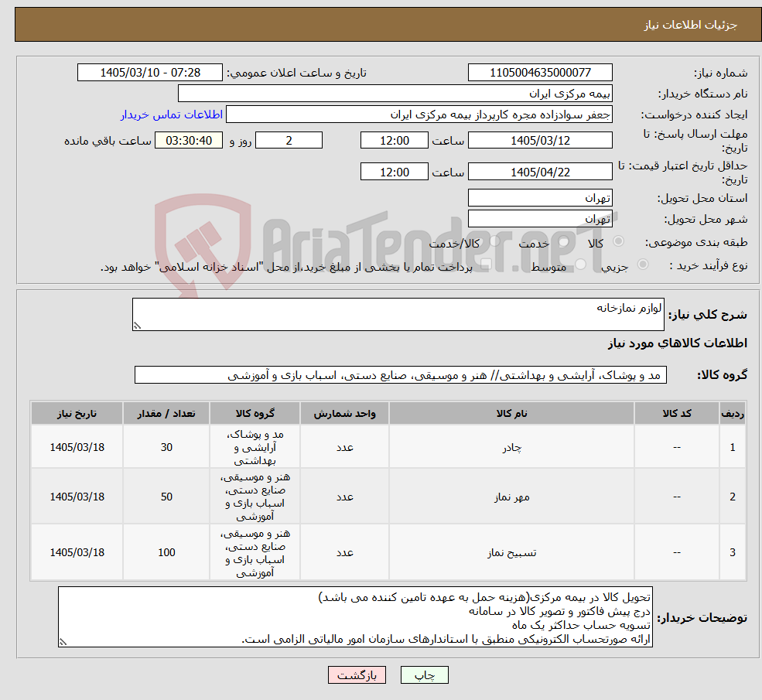The height and width of the screenshot is (700, 762).
Task: Click the Islamic treasury payment note text
Action: click(x=286, y=267)
